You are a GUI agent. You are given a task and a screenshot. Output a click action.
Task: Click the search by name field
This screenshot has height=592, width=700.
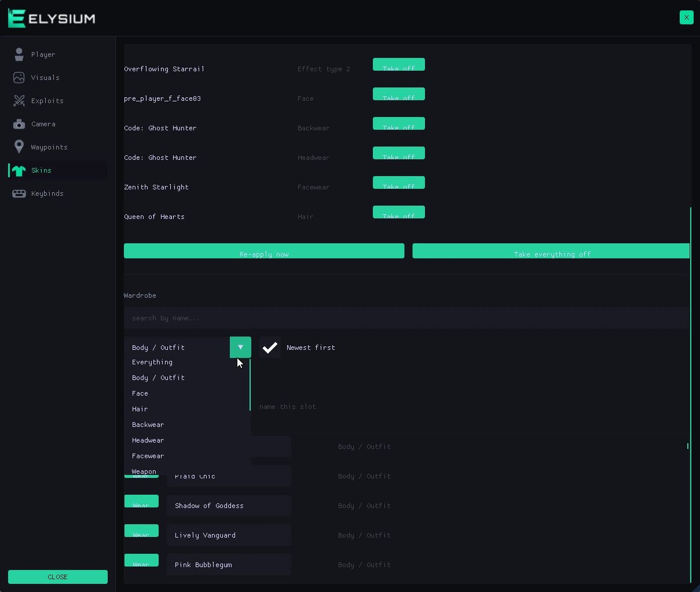point(406,318)
